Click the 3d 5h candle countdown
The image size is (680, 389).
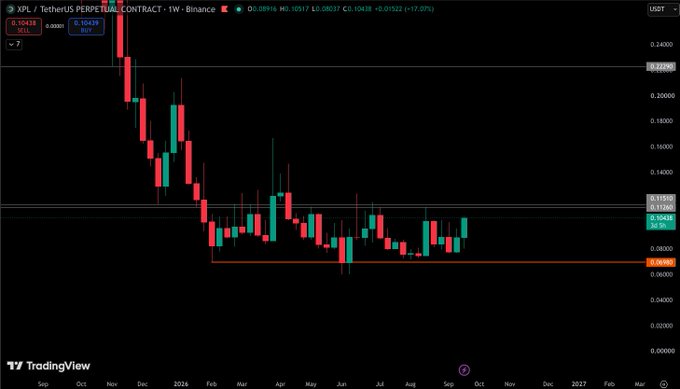[x=658, y=226]
